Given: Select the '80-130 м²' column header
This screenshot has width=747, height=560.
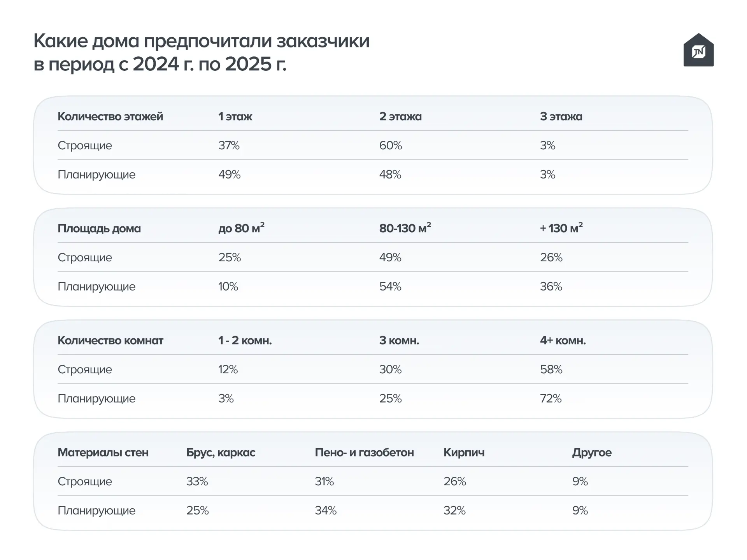Looking at the screenshot, I should pos(405,228).
